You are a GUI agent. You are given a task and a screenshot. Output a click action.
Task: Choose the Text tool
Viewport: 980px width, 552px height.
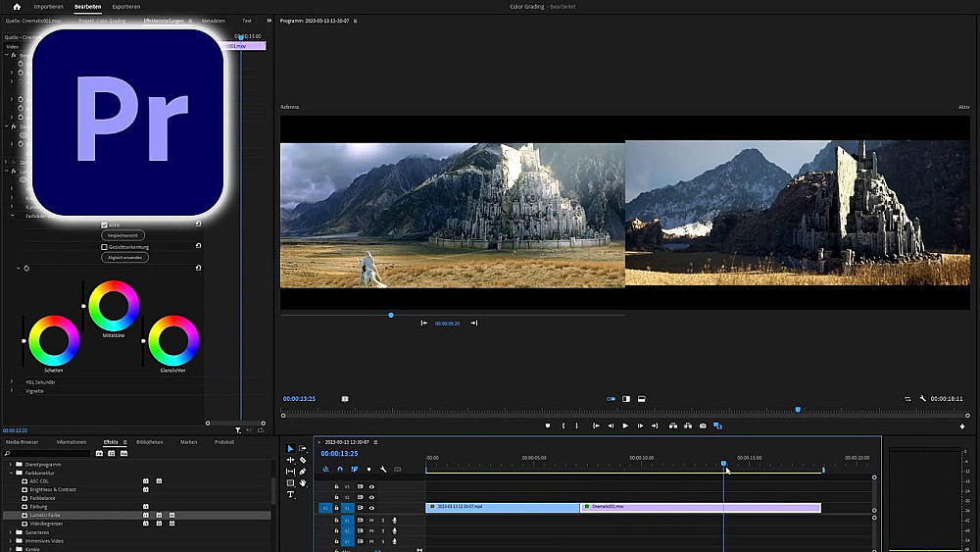(x=290, y=495)
